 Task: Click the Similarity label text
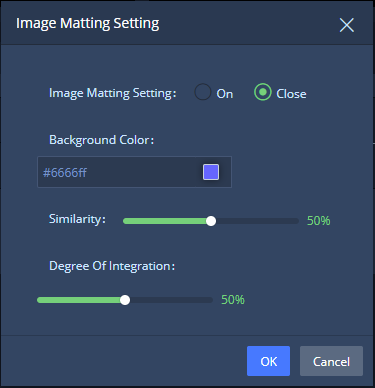tap(77, 219)
